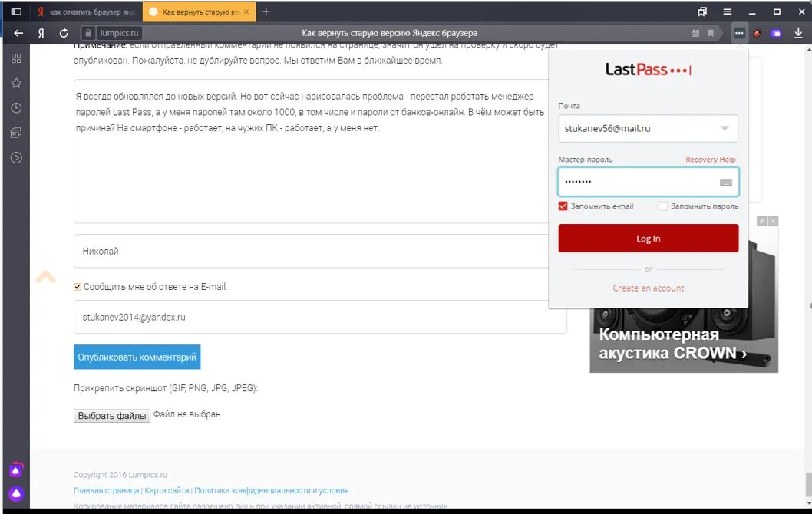Image resolution: width=812 pixels, height=514 pixels.
Task: Click the red Log In button
Action: (649, 238)
